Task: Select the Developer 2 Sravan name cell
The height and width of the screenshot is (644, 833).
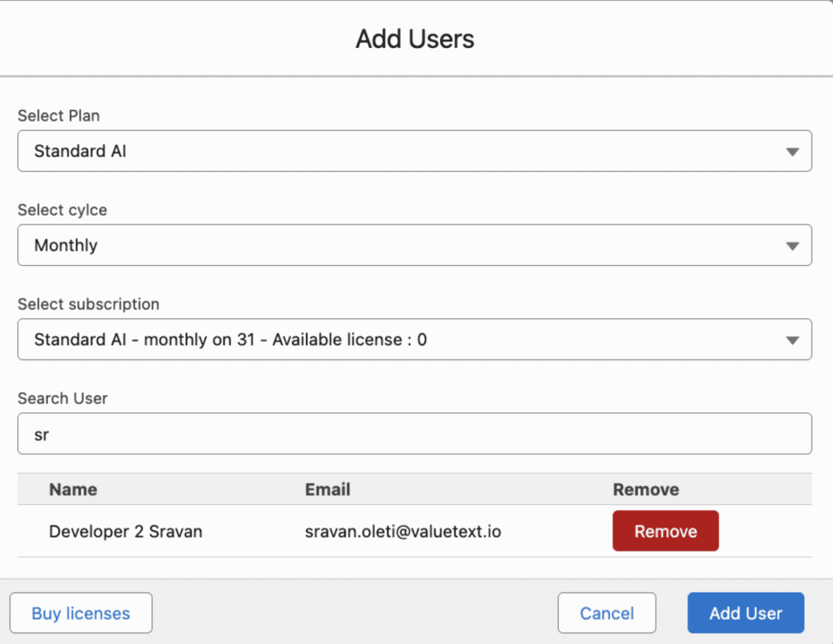Action: click(x=126, y=532)
